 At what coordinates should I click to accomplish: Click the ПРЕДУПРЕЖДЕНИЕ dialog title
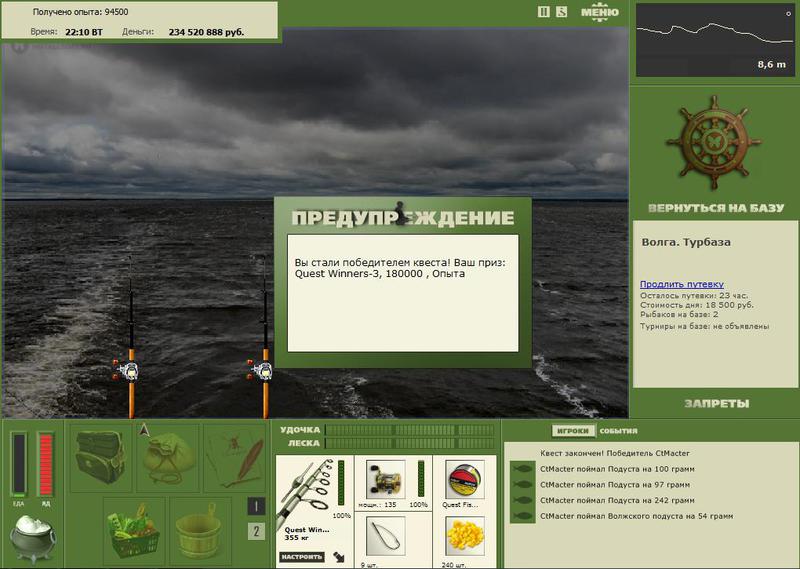(x=403, y=218)
